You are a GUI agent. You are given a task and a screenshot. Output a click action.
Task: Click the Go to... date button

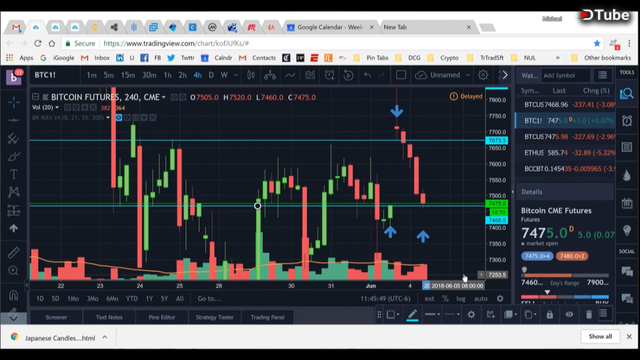click(209, 298)
